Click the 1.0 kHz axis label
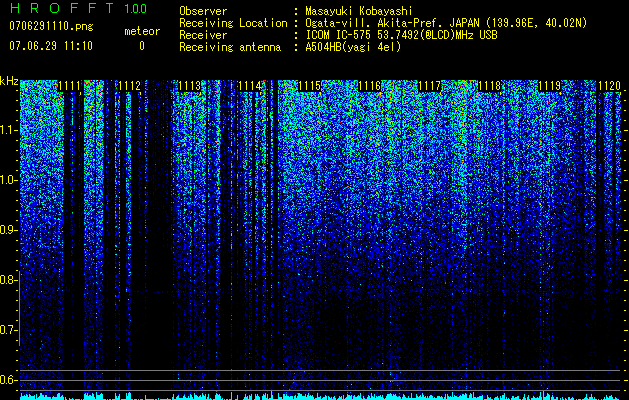The height and width of the screenshot is (400, 629). pyautogui.click(x=8, y=180)
